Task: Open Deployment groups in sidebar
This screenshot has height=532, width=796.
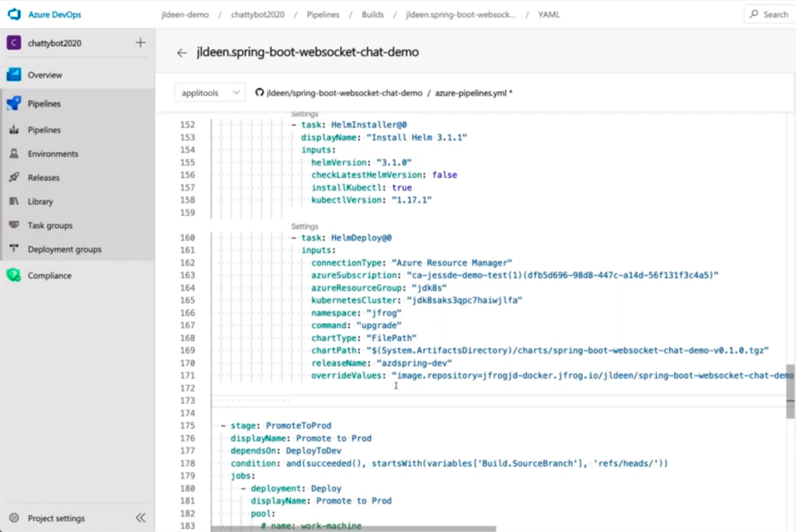Action: 64,250
